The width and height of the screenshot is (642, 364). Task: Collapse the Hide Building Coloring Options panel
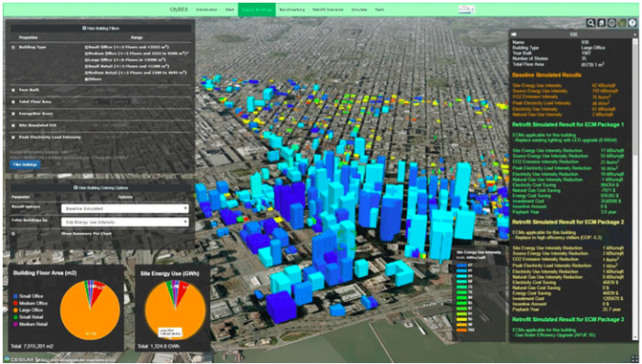tap(101, 188)
